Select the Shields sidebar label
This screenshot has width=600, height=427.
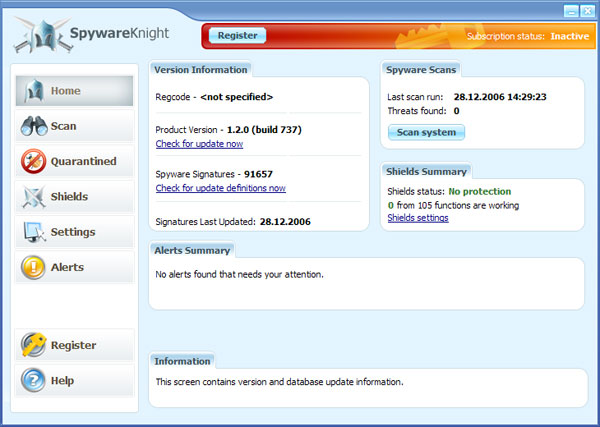point(69,197)
